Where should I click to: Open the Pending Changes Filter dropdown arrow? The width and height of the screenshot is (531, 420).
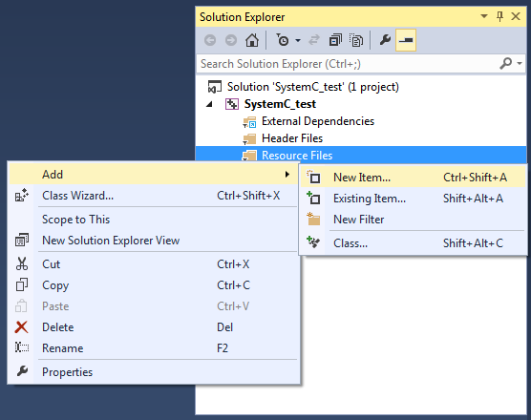(x=298, y=41)
